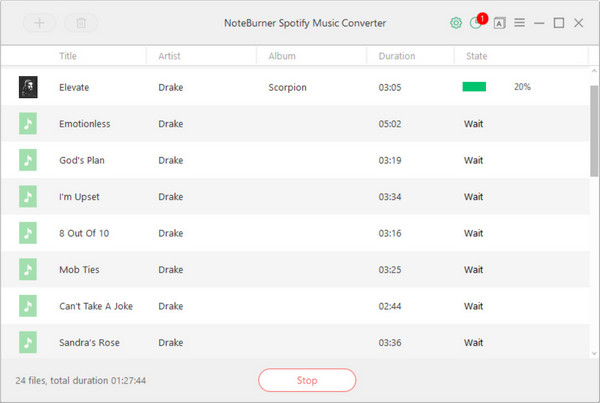Viewport: 600px width, 403px height.
Task: Click the NoteBurner Spotify Music Converter title
Action: (305, 23)
